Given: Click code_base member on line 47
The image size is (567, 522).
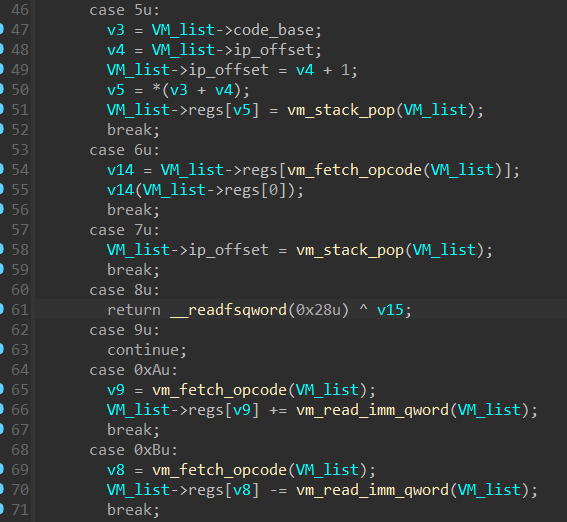Looking at the screenshot, I should (x=273, y=30).
